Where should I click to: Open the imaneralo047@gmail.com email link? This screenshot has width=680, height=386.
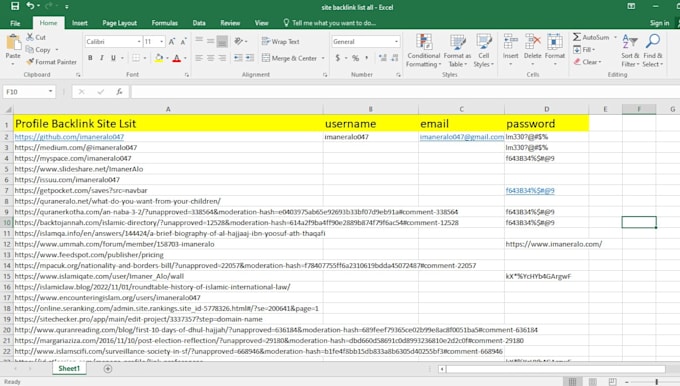pyautogui.click(x=462, y=137)
